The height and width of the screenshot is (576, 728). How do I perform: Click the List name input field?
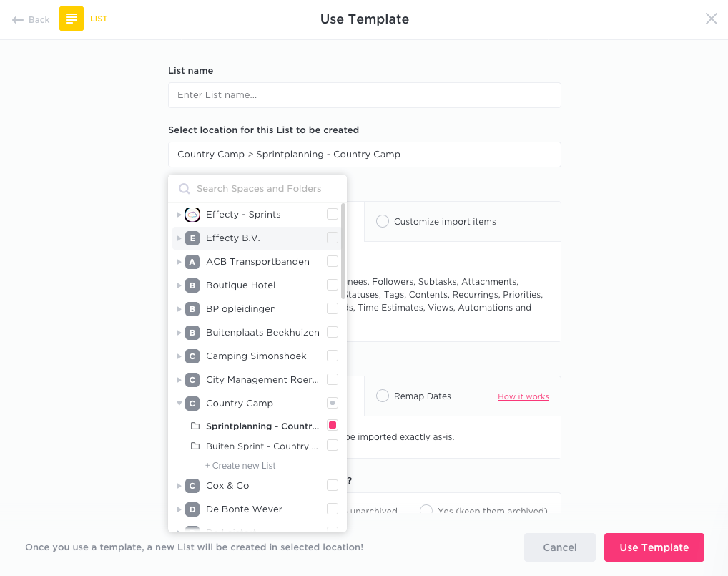364,95
